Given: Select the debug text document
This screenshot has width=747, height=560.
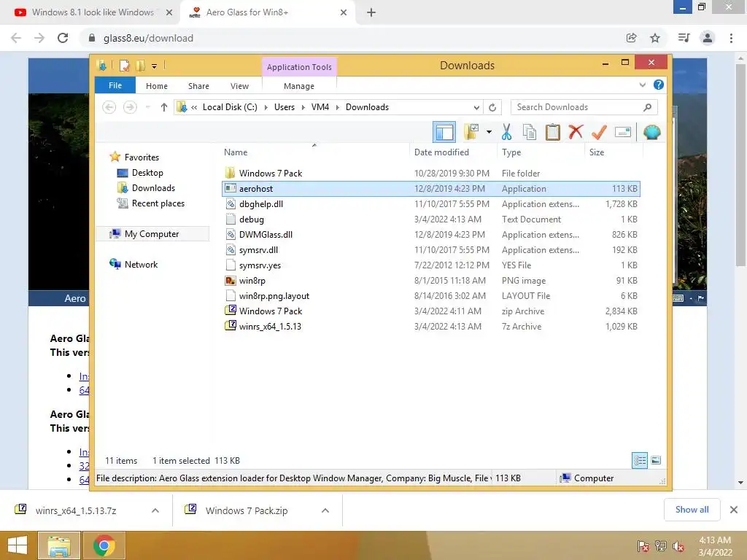Looking at the screenshot, I should point(430,219).
